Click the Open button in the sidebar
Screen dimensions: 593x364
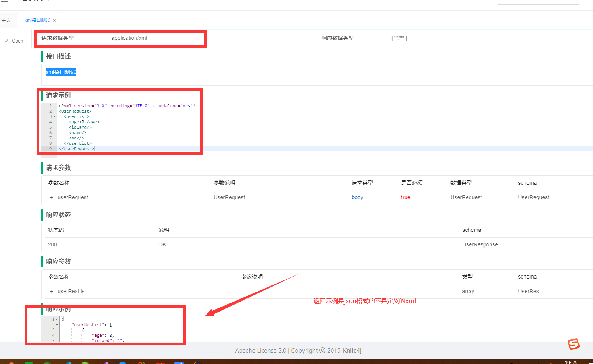pos(17,40)
